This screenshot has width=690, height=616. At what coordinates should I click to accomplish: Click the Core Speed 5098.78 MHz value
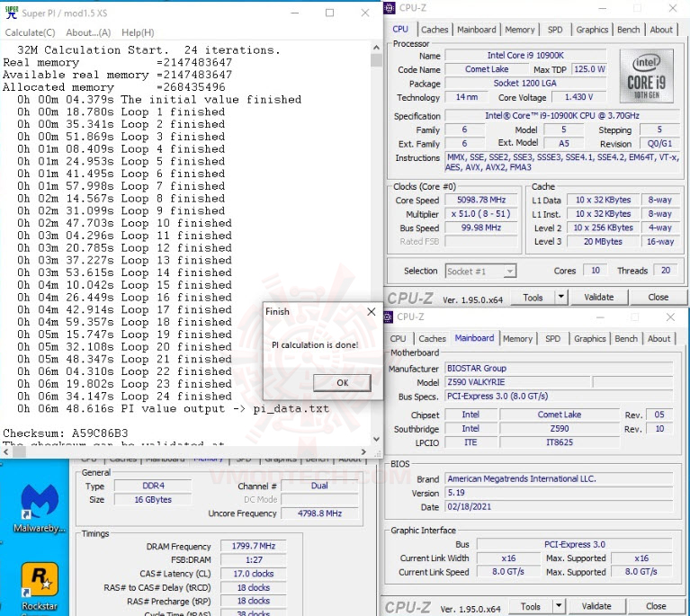pyautogui.click(x=481, y=200)
